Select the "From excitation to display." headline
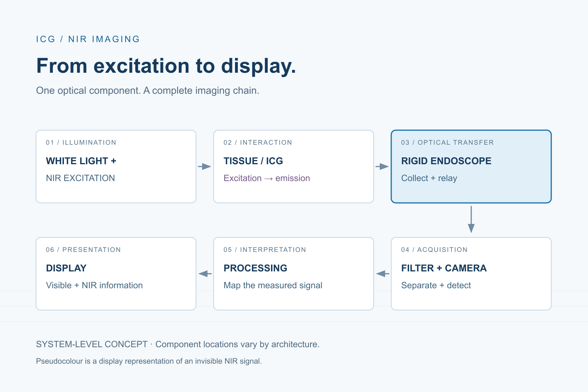Image resolution: width=588 pixels, height=392 pixels. (166, 65)
